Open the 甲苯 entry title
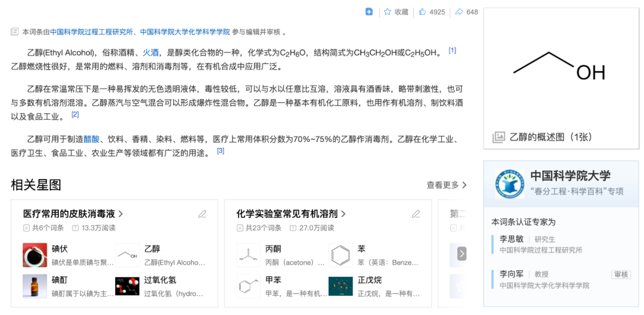The width and height of the screenshot is (644, 315). click(x=273, y=280)
